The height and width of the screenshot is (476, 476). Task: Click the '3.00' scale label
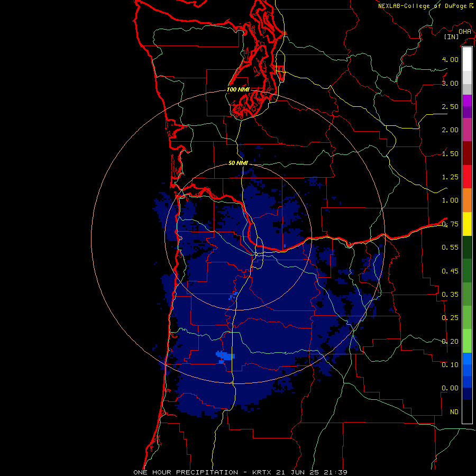coord(450,83)
